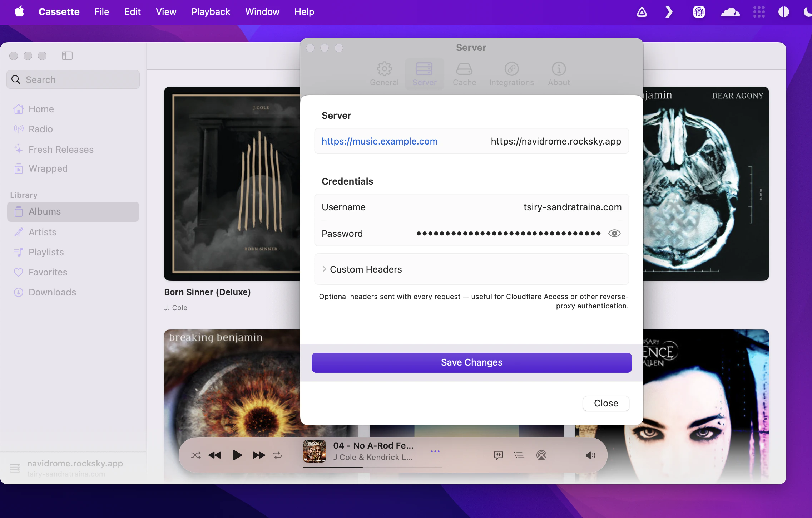Edit the Username field
This screenshot has width=812, height=518.
pos(471,207)
